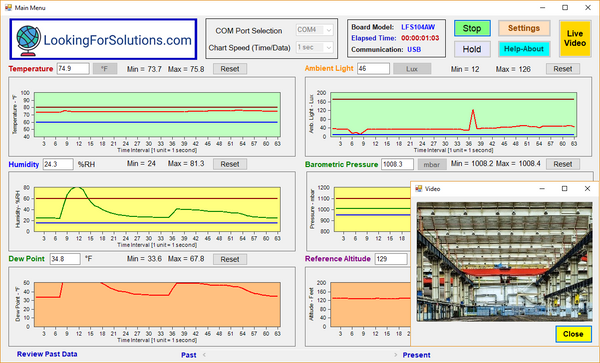Reset the Ambient Light min/max values

point(562,69)
